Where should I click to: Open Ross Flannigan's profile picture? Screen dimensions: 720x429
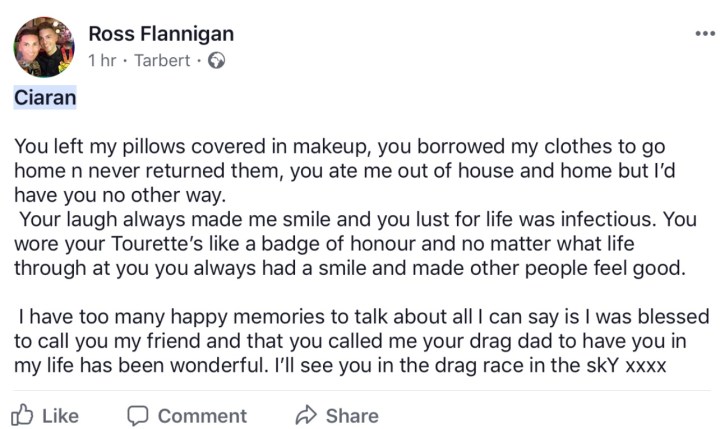pyautogui.click(x=44, y=46)
